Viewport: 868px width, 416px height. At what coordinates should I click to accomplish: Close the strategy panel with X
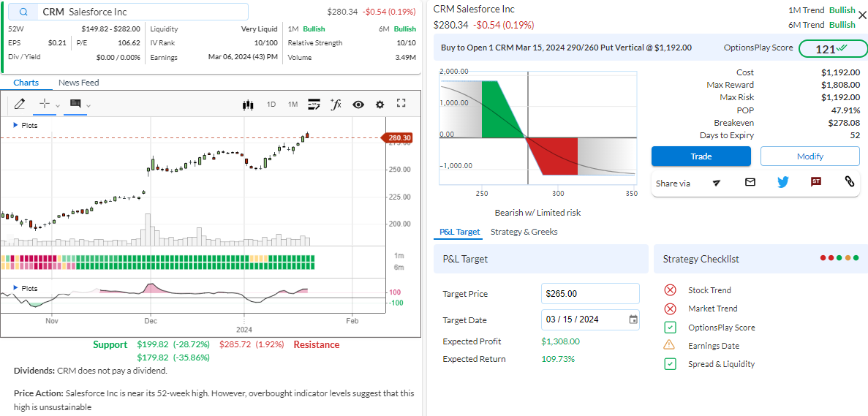click(x=862, y=15)
